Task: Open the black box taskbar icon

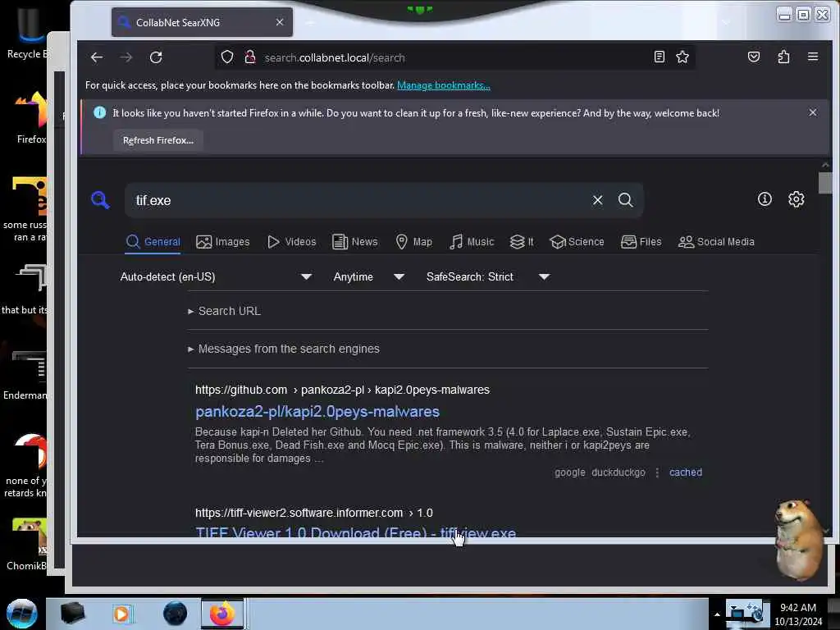Action: pyautogui.click(x=72, y=614)
